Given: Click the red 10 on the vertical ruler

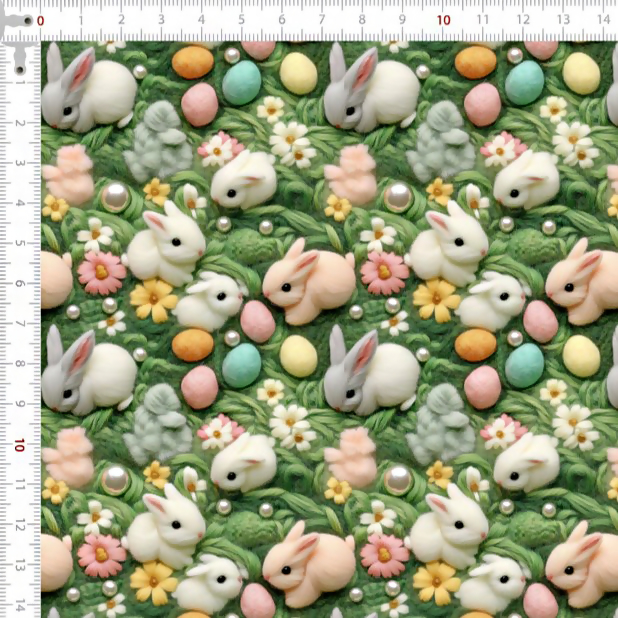Looking at the screenshot, I should tap(20, 444).
